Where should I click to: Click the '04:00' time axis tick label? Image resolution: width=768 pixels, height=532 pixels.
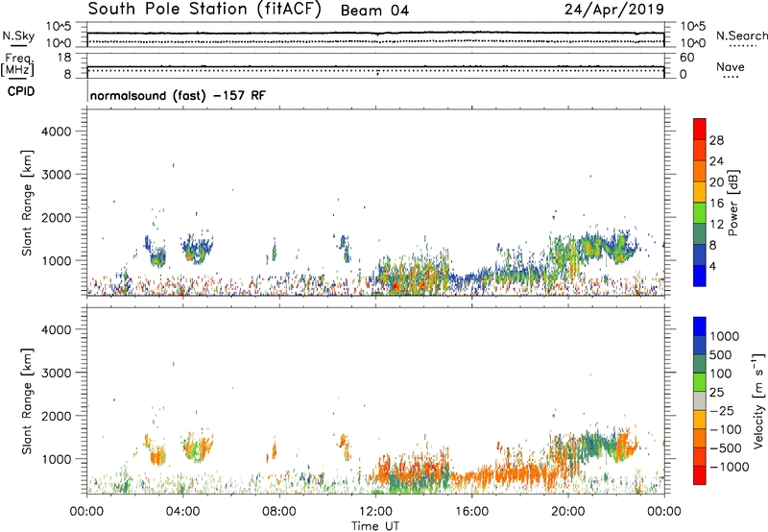click(182, 512)
